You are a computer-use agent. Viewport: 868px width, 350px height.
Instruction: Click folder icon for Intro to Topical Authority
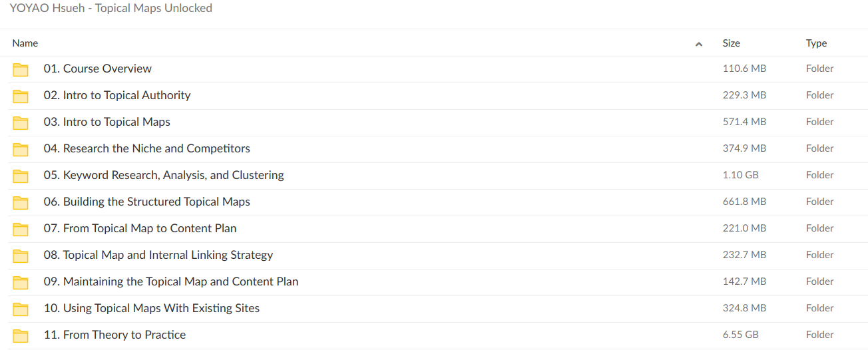pos(21,96)
